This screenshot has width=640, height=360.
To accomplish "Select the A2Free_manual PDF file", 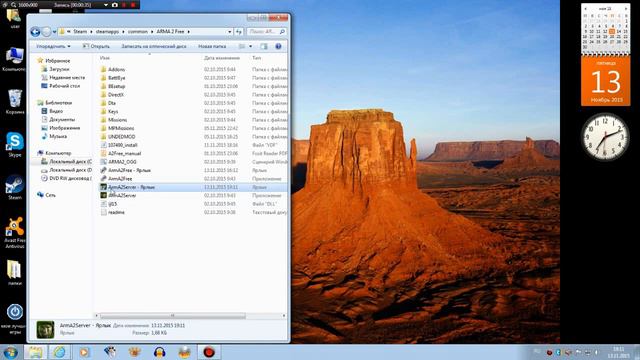I will tap(124, 153).
